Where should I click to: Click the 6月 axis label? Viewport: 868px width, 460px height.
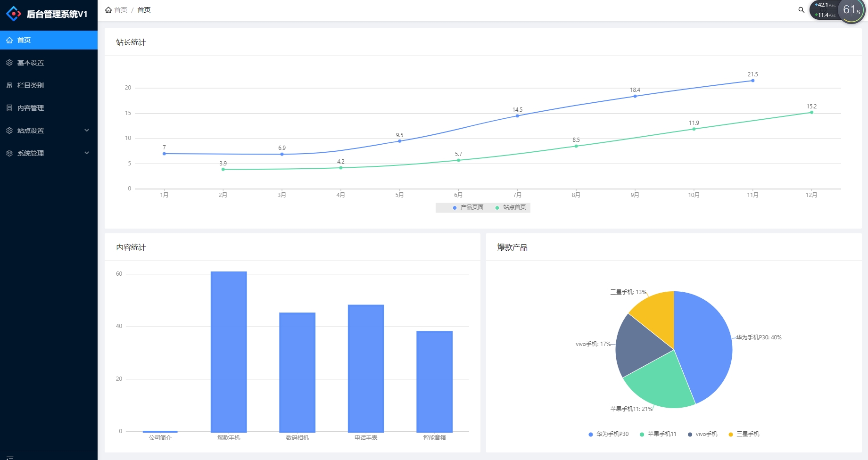coord(458,195)
